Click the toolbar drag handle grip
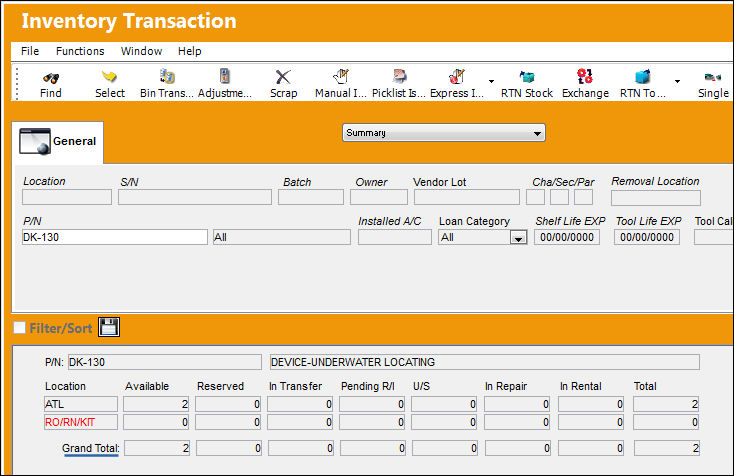The width and height of the screenshot is (734, 476). click(17, 83)
